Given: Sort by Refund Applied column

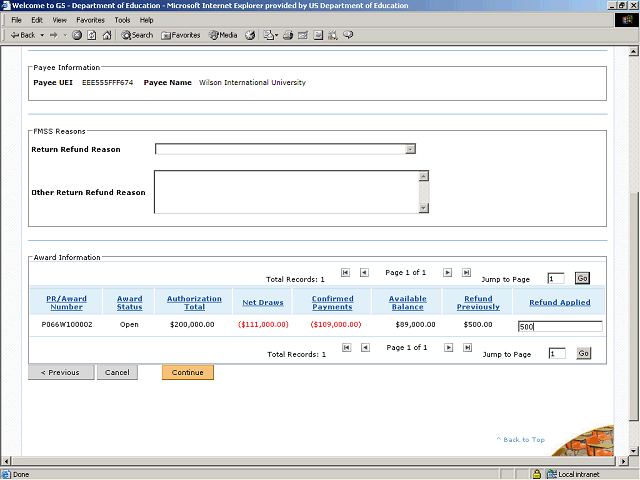Looking at the screenshot, I should (x=560, y=303).
